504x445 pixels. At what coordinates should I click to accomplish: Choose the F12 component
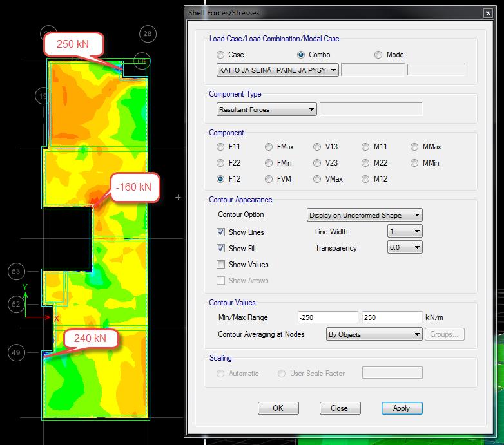click(x=220, y=179)
